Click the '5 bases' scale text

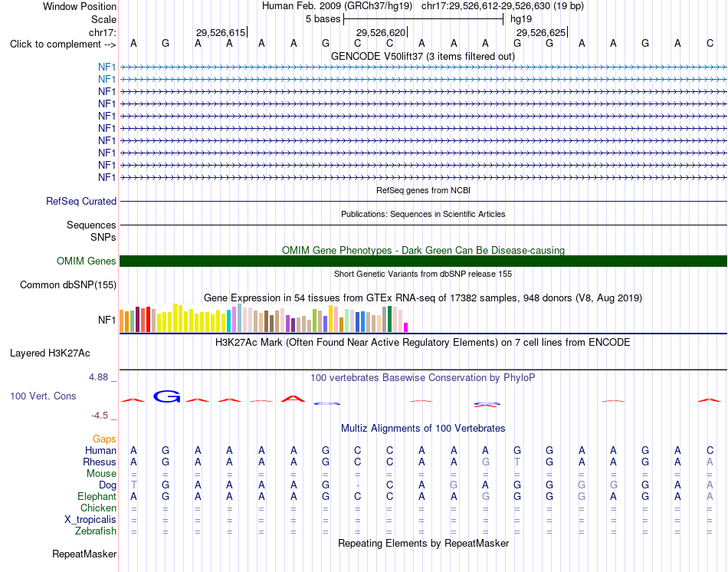point(323,19)
